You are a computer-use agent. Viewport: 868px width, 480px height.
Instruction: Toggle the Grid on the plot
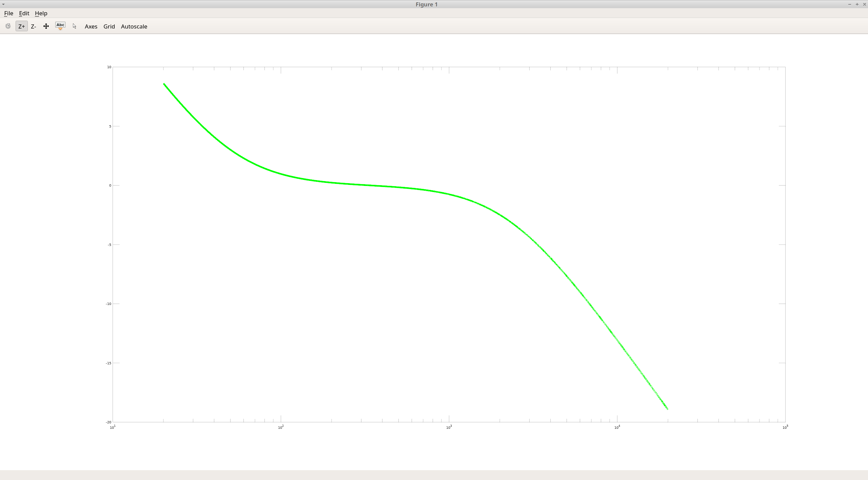(109, 26)
